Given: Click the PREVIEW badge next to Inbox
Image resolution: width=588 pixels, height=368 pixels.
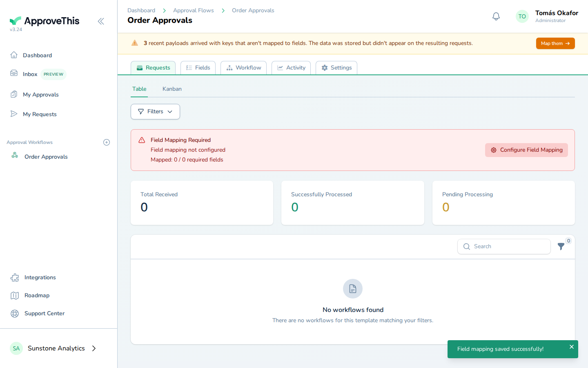Looking at the screenshot, I should tap(53, 74).
